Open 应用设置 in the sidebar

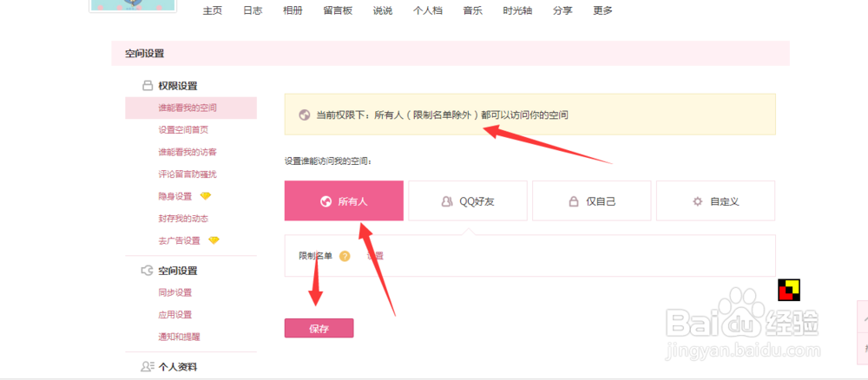coord(175,315)
